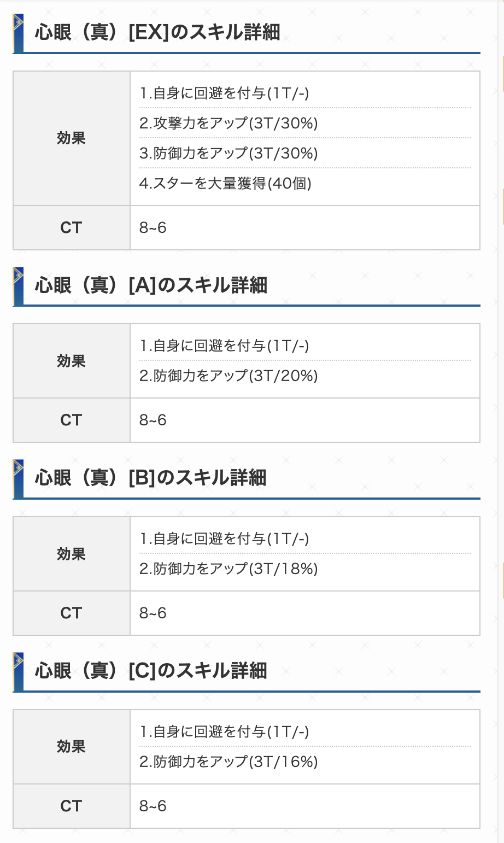Select the 心眼（真）[B]のスキル詳細 heading

(x=151, y=478)
